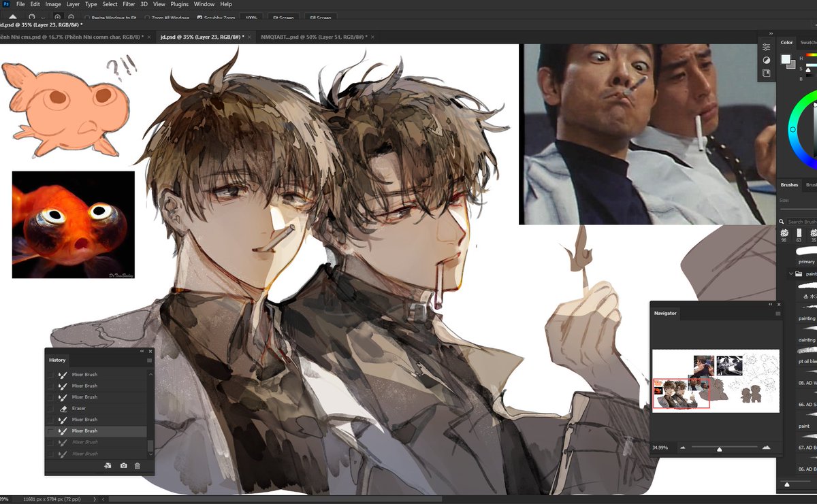Click the Navigator 34.99% zoom field
This screenshot has width=817, height=504.
pyautogui.click(x=659, y=448)
